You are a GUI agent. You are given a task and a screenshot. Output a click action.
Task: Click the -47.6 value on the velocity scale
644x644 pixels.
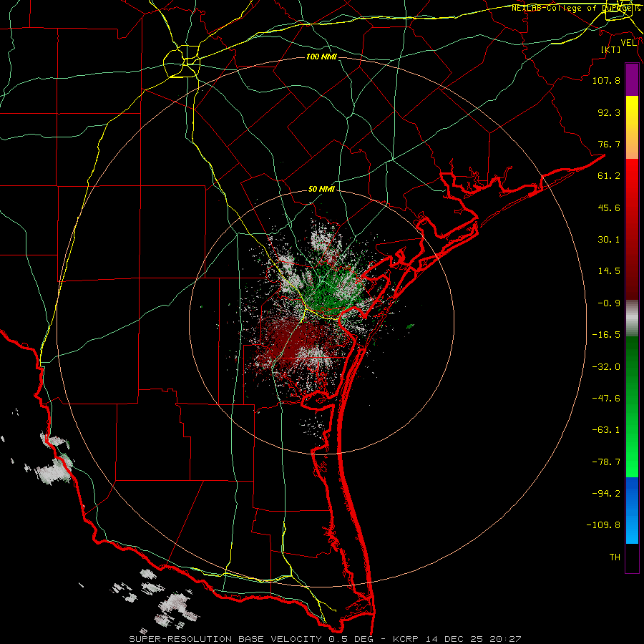coord(606,399)
